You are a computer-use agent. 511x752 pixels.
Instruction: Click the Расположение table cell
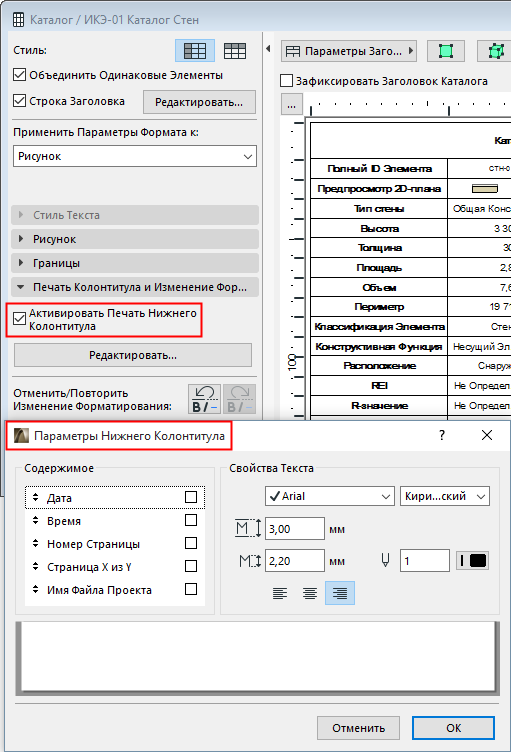[379, 366]
